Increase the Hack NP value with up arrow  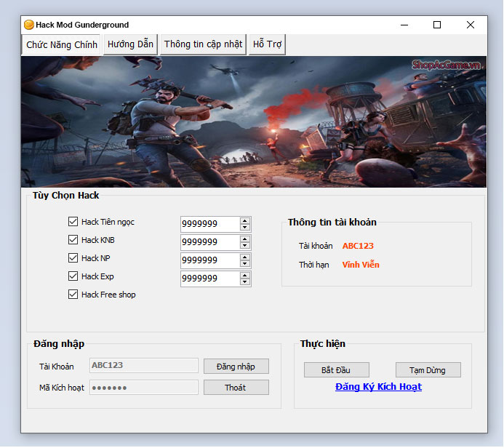click(x=245, y=257)
